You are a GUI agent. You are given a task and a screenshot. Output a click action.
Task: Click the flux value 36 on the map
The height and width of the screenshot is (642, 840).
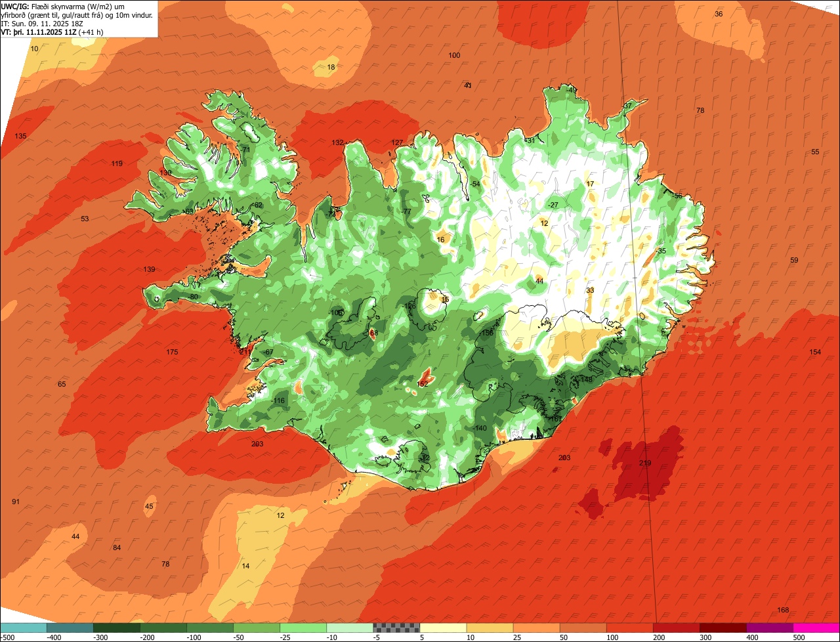719,14
